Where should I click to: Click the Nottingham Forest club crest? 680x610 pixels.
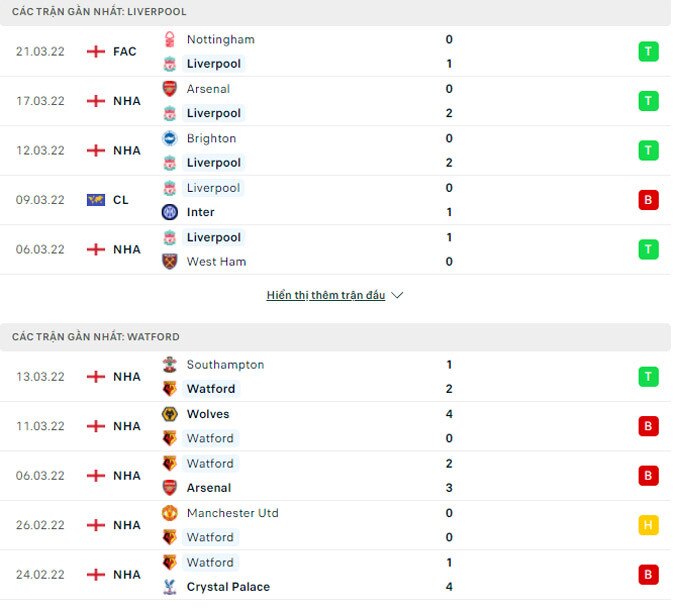170,40
